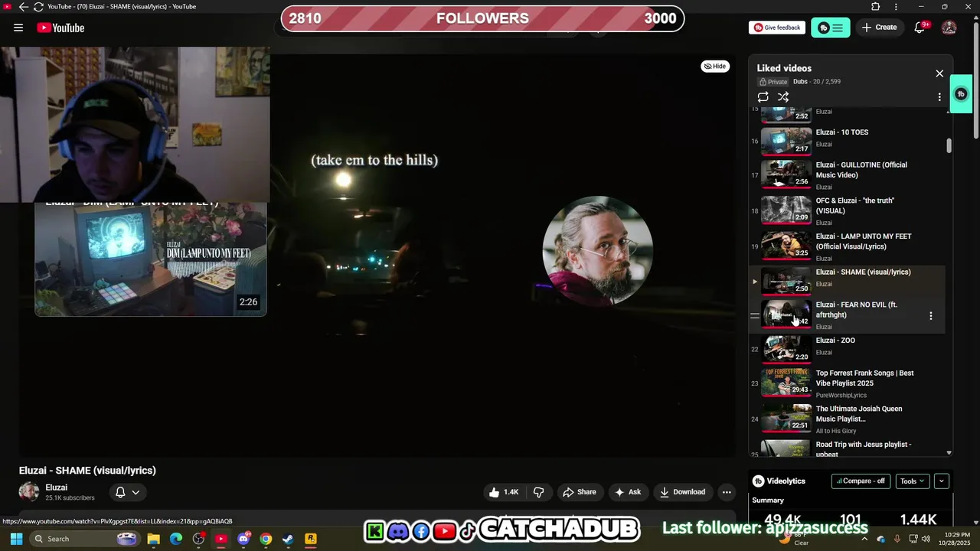This screenshot has height=551, width=980.
Task: Click the playlist panel scrollbar
Action: click(949, 145)
